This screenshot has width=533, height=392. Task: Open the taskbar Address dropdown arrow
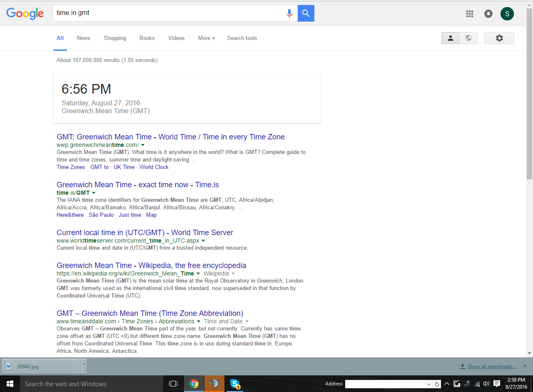[x=429, y=384]
